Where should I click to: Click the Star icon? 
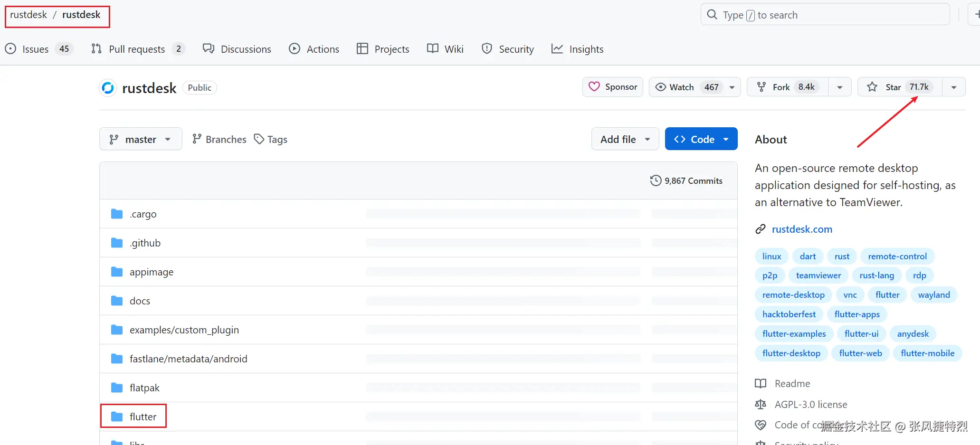[x=872, y=87]
